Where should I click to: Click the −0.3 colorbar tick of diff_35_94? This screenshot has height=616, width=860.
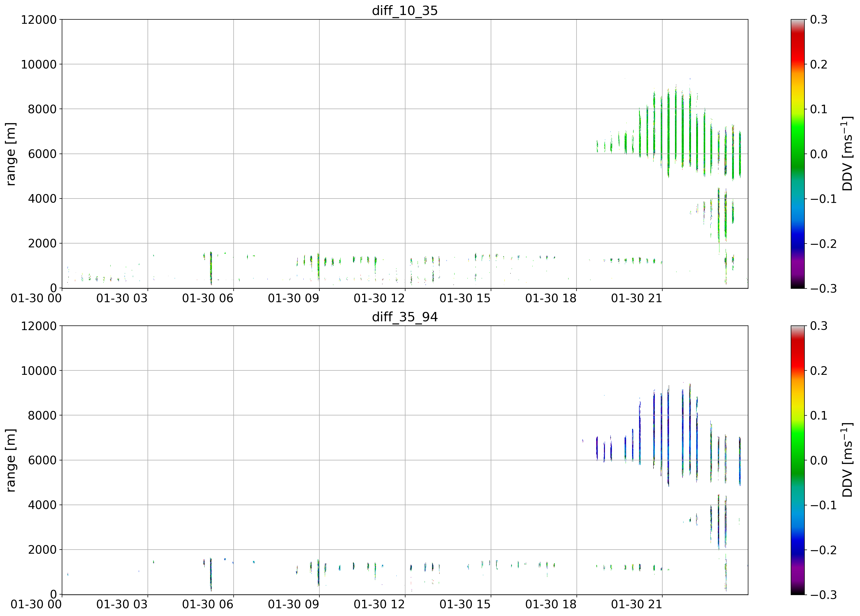pos(824,595)
